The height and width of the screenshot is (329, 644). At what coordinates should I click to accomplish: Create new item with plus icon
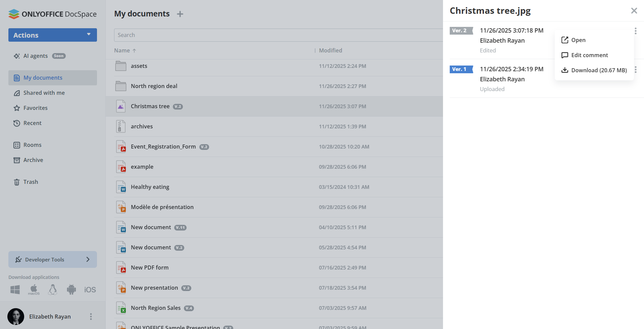click(180, 14)
